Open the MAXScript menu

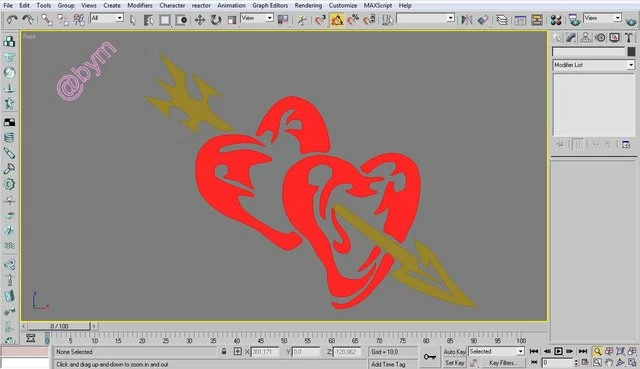[x=379, y=5]
